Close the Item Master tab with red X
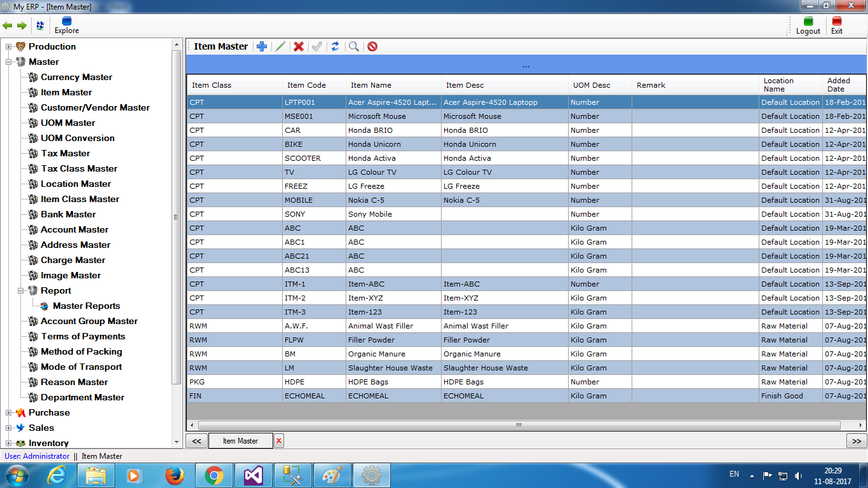Screen dimensions: 868x488 coord(279,441)
